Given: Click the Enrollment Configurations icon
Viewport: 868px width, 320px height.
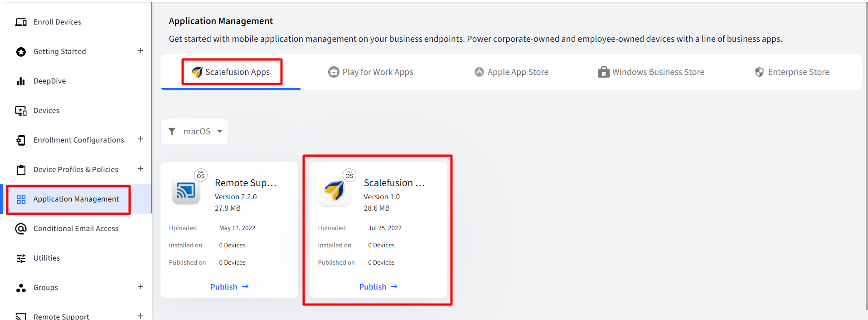Looking at the screenshot, I should [21, 140].
